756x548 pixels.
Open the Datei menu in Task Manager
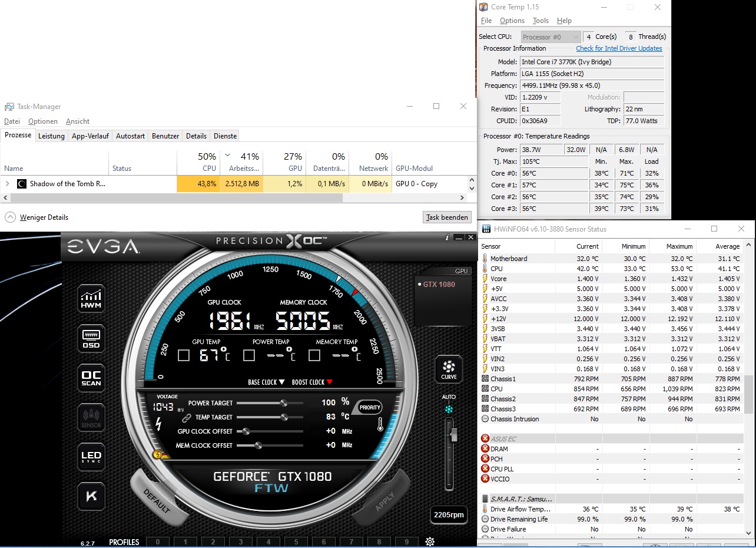[x=12, y=121]
